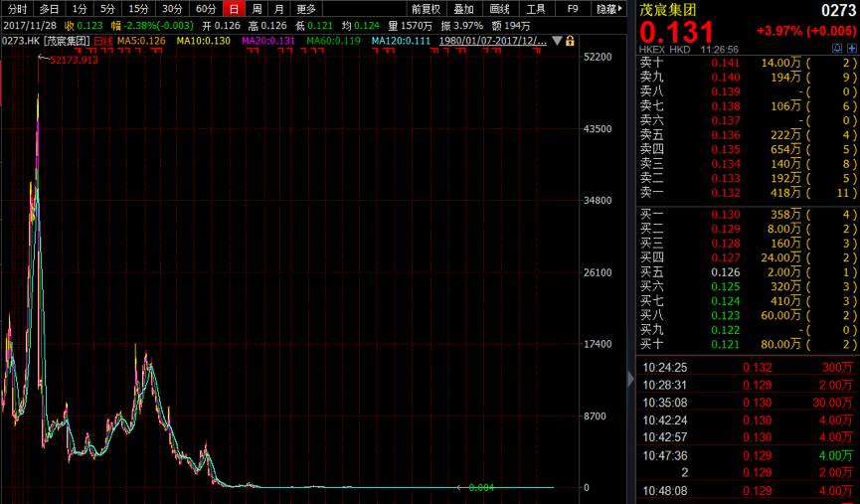Click the date range 1980/01/07-2017/12 link
Screen dimensions: 860x504
point(492,41)
